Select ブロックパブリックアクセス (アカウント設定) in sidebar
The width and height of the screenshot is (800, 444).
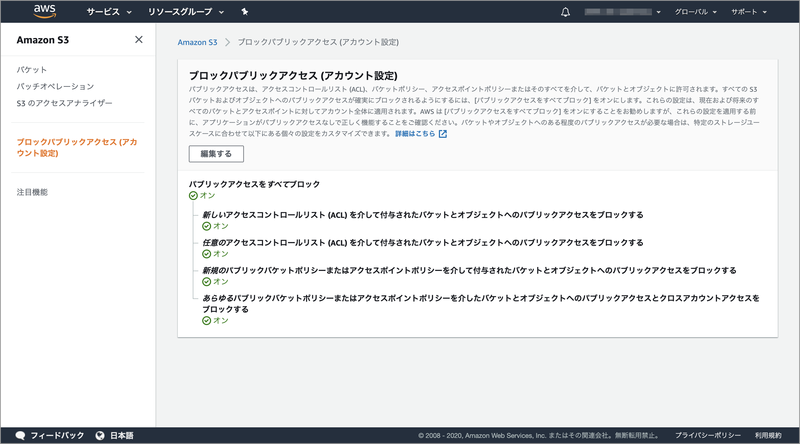77,147
